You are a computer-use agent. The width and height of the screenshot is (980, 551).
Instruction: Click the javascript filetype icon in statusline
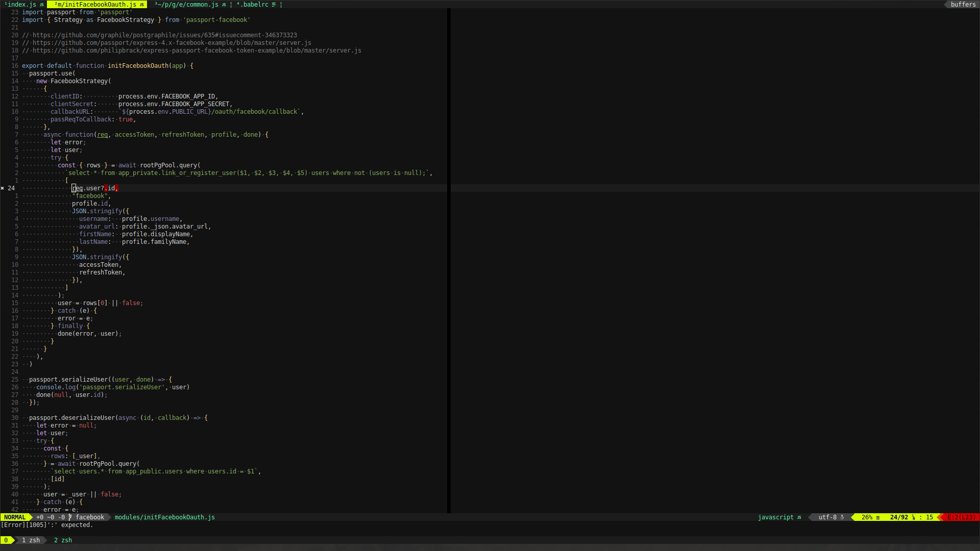pos(799,517)
